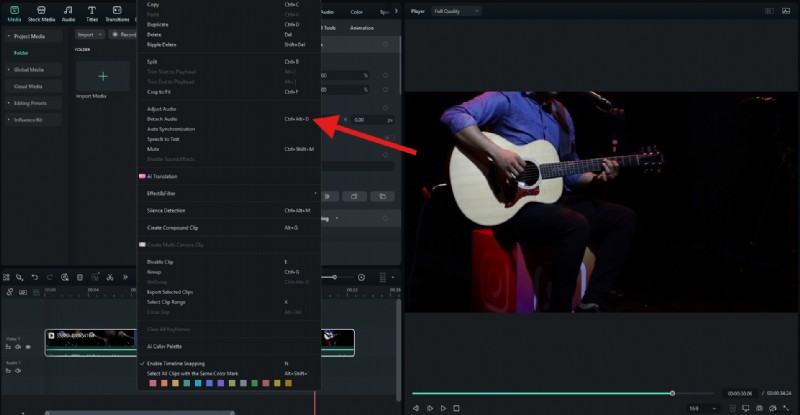Click the compare view icon at player top right
This screenshot has height=415, width=800.
click(x=769, y=11)
